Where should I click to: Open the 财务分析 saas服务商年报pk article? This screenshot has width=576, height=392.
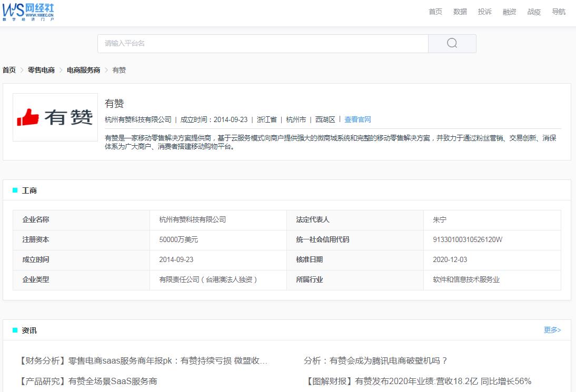(x=143, y=361)
